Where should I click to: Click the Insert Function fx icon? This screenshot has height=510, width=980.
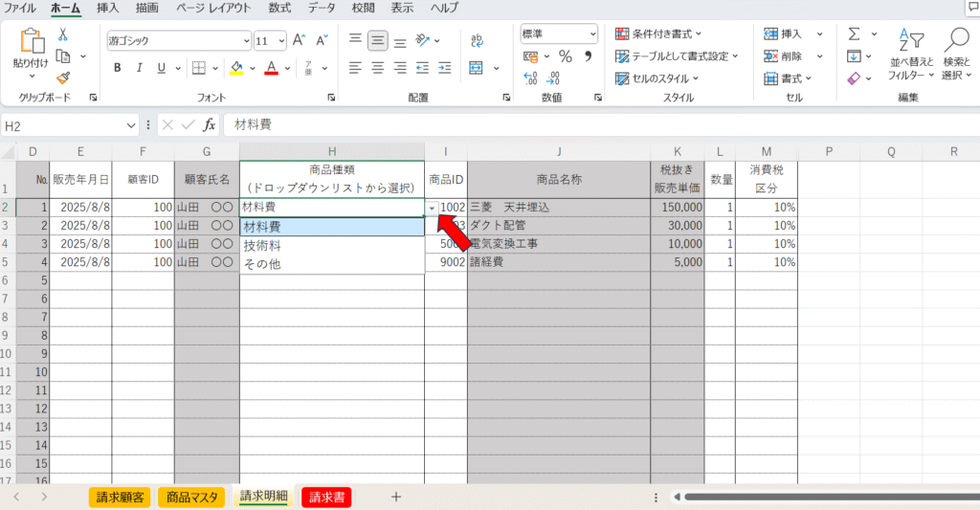click(x=210, y=125)
